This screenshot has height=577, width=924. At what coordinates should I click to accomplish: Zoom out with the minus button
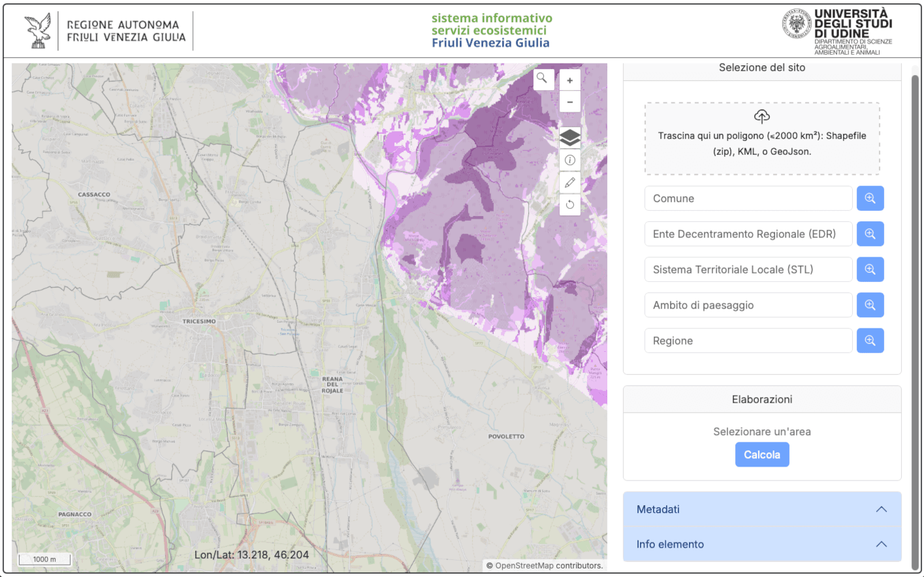pos(570,102)
